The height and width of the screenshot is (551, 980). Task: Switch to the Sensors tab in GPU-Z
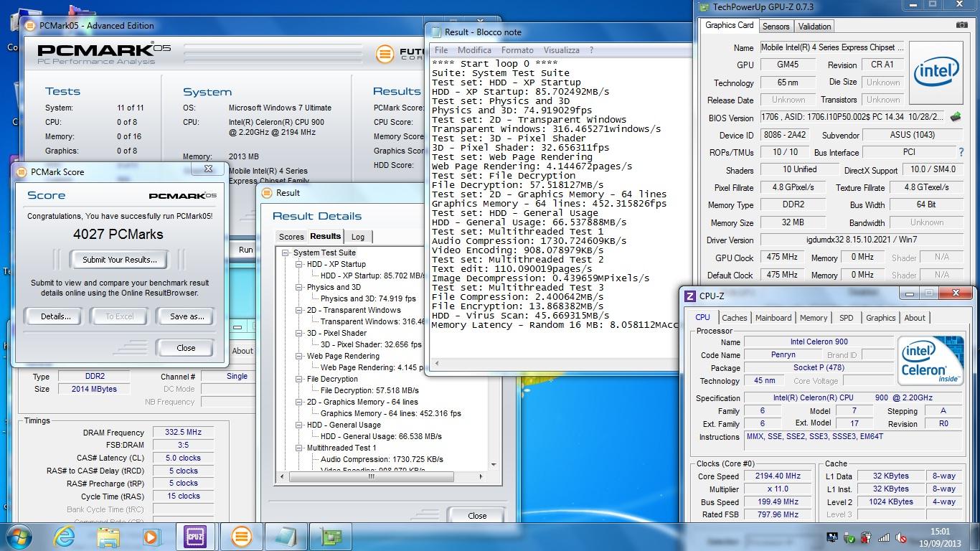click(776, 27)
